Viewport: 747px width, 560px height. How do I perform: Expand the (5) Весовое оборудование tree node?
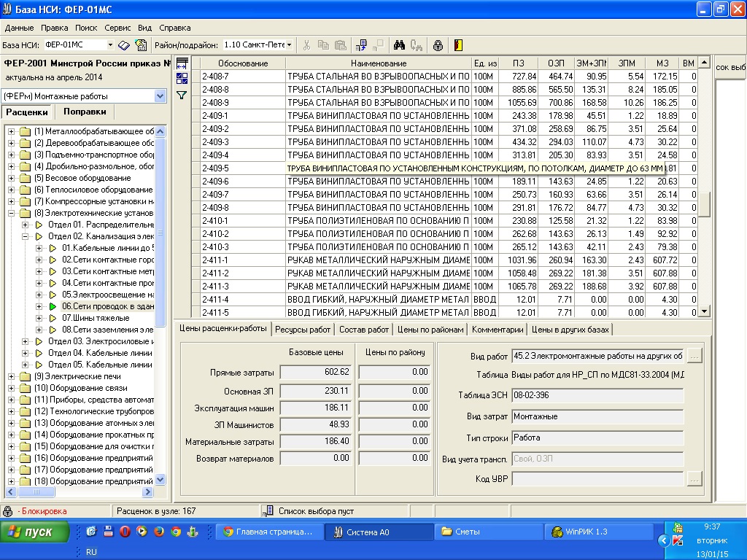click(x=12, y=178)
